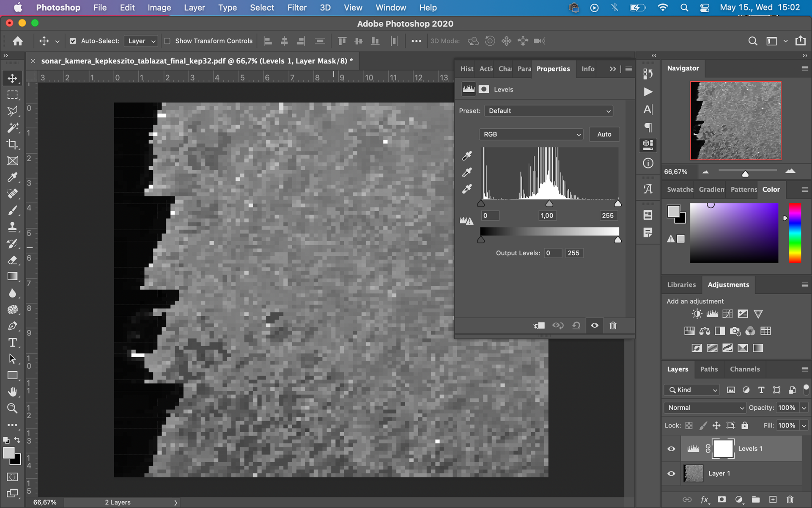Clip the adjustment to the layer below

tap(539, 326)
